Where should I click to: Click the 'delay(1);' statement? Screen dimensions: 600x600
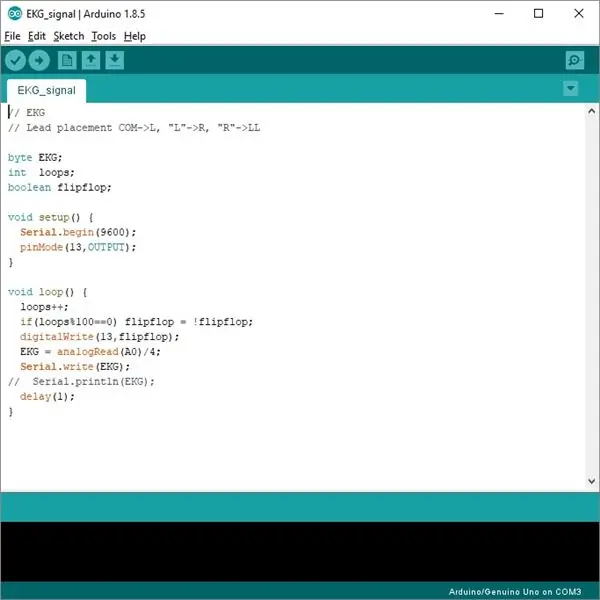tap(47, 396)
